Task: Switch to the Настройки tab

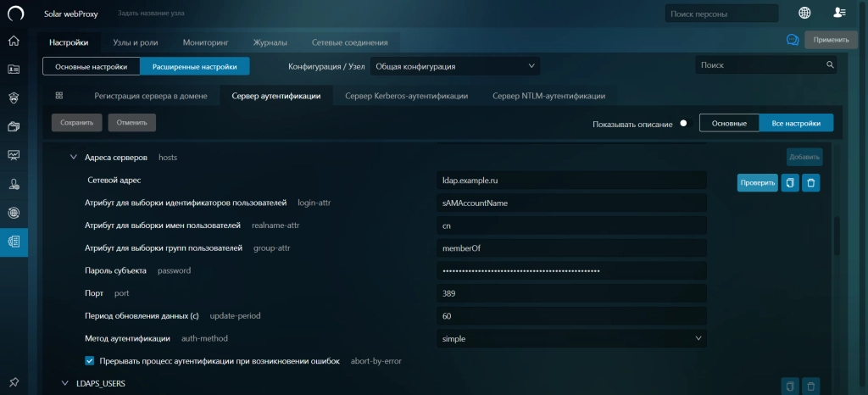Action: [69, 42]
